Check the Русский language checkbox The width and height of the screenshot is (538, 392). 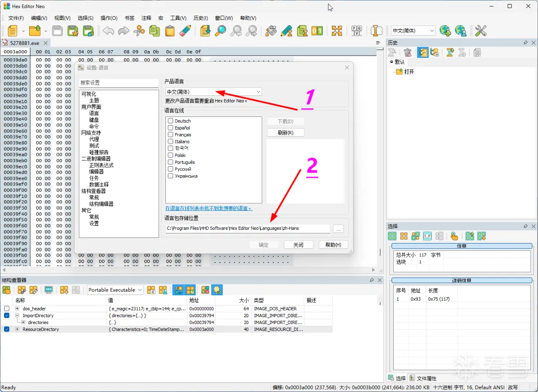[x=170, y=169]
